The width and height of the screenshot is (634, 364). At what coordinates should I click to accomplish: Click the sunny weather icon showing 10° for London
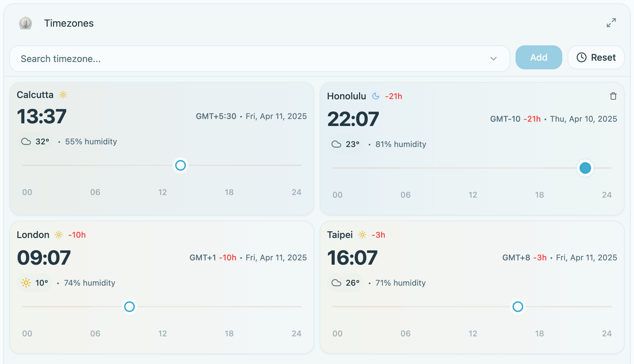tap(26, 282)
